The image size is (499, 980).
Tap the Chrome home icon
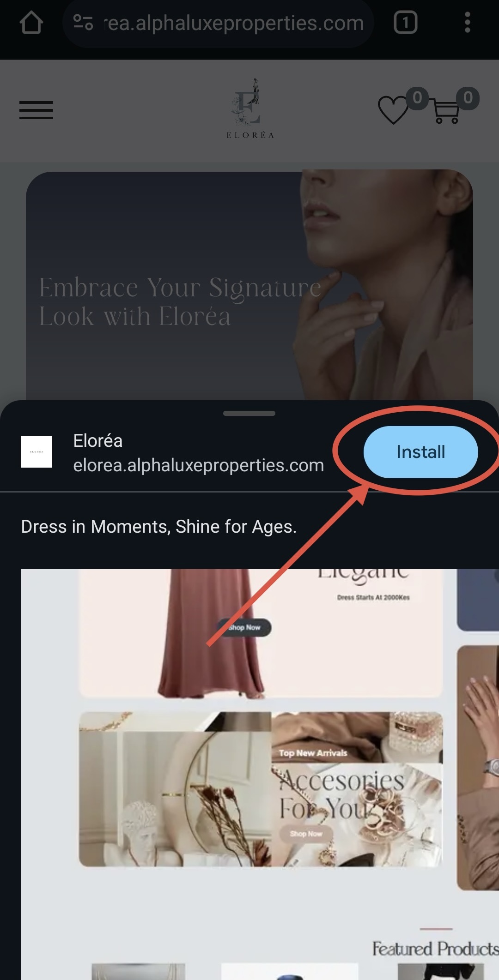(31, 23)
